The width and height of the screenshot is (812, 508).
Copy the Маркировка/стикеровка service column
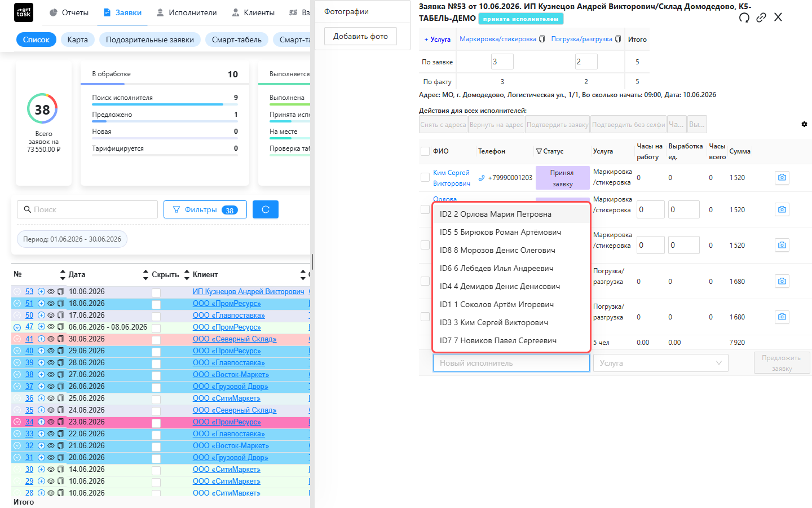(x=542, y=39)
